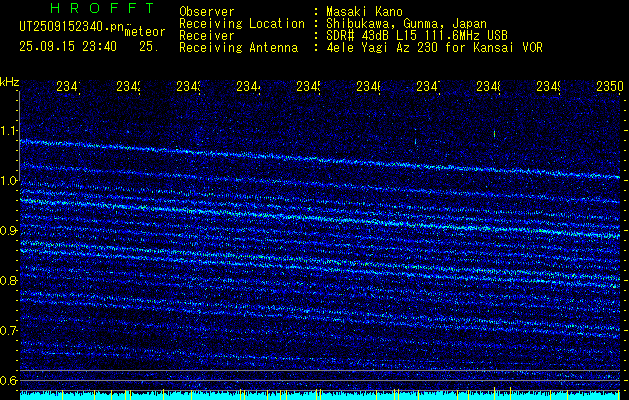Click the 'Receiver' field label
Screen dimensions: 629x400
(x=207, y=36)
